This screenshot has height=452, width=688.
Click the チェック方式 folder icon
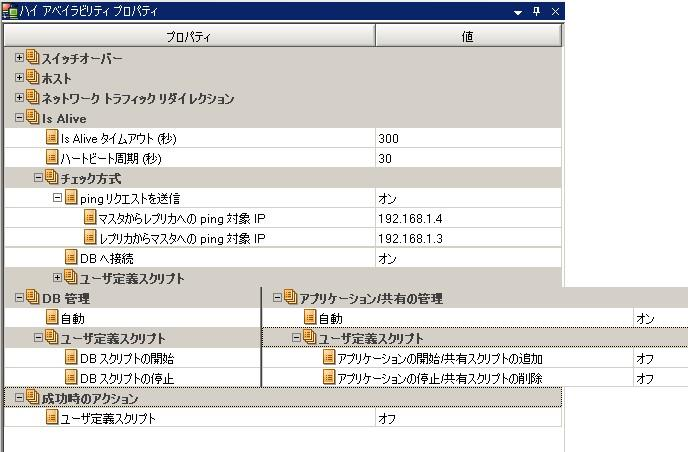[x=52, y=177]
